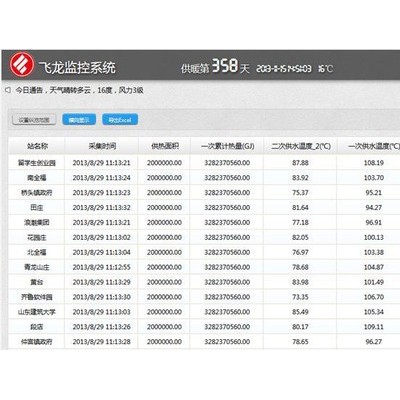The image size is (400, 400).
Task: Click primary supply temperature 95.21
Action: pyautogui.click(x=374, y=193)
